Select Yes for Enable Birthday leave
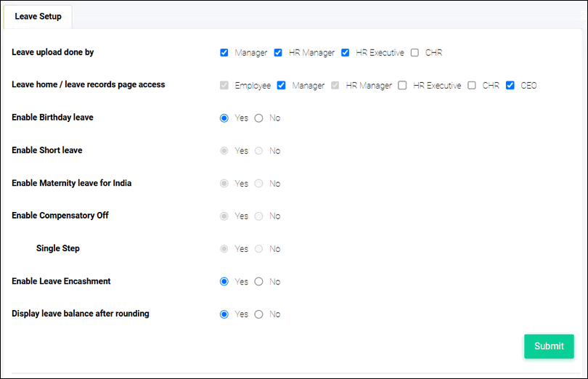This screenshot has width=588, height=379. tap(224, 118)
